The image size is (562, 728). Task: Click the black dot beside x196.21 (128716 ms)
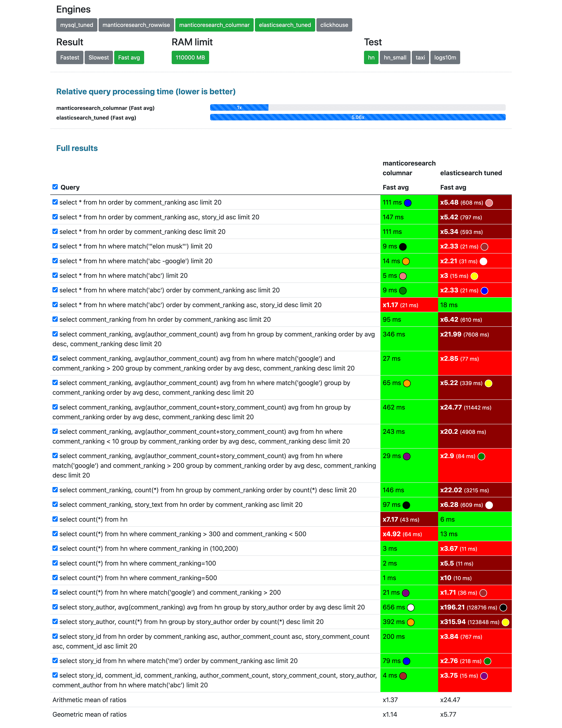pos(503,608)
